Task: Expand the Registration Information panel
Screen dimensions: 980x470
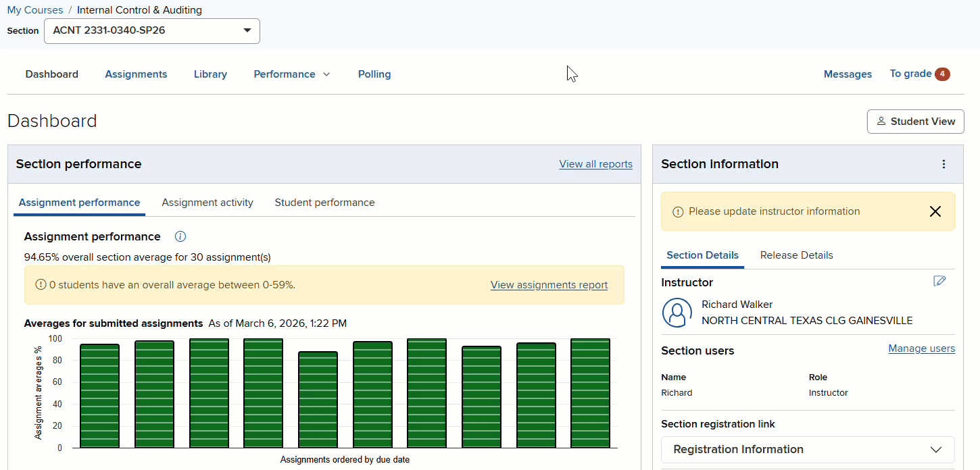Action: [x=807, y=450]
